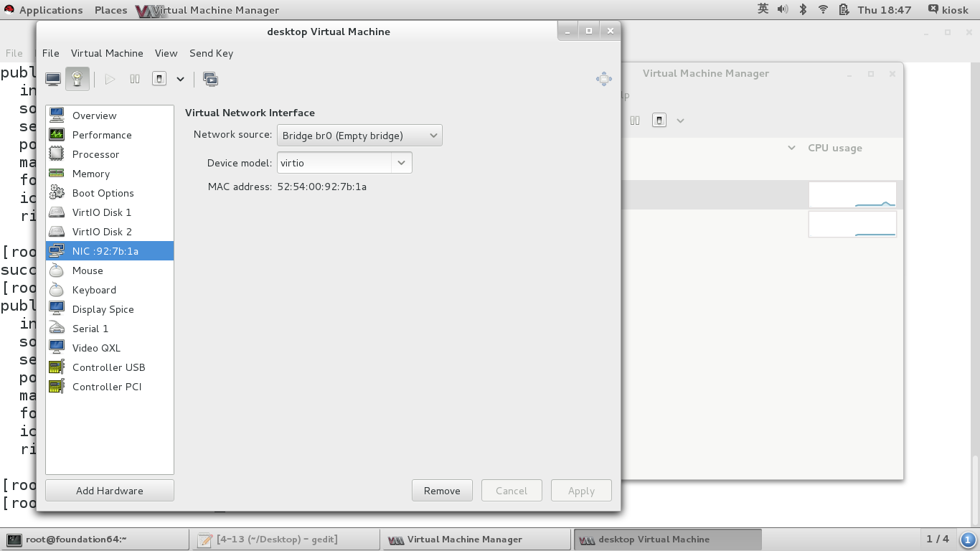Click the Cancel button
The height and width of the screenshot is (551, 980).
pyautogui.click(x=512, y=491)
